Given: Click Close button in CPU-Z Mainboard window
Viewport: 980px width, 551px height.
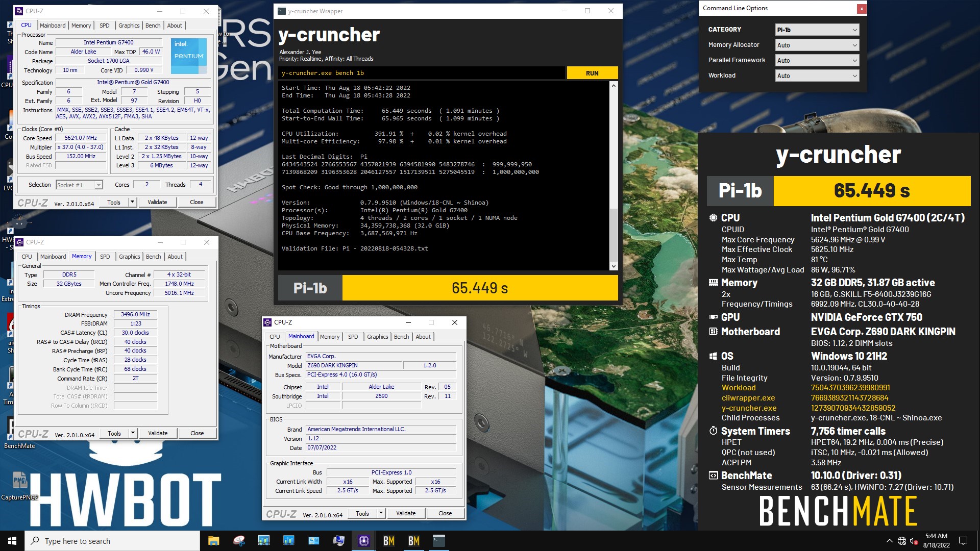Looking at the screenshot, I should tap(445, 513).
